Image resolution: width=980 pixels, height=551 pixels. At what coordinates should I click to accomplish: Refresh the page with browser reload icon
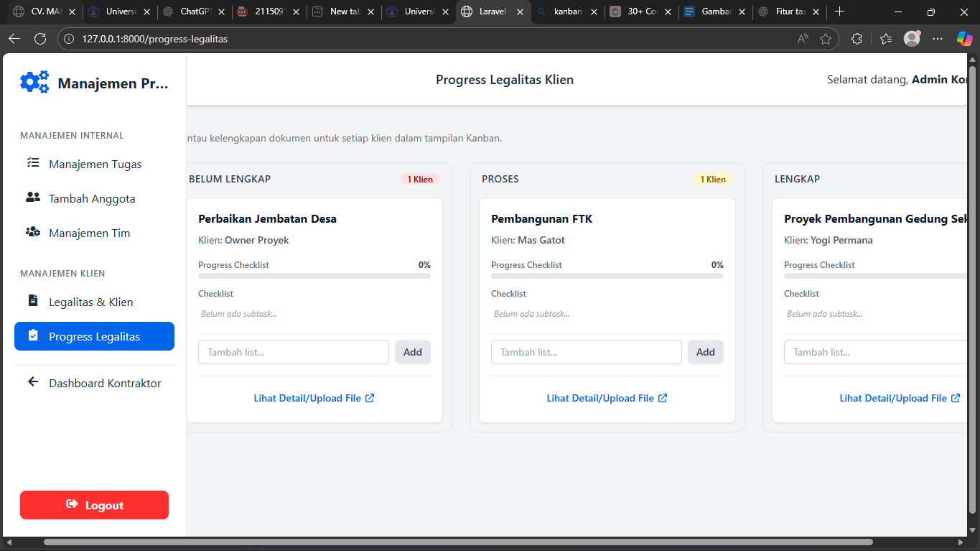point(40,39)
